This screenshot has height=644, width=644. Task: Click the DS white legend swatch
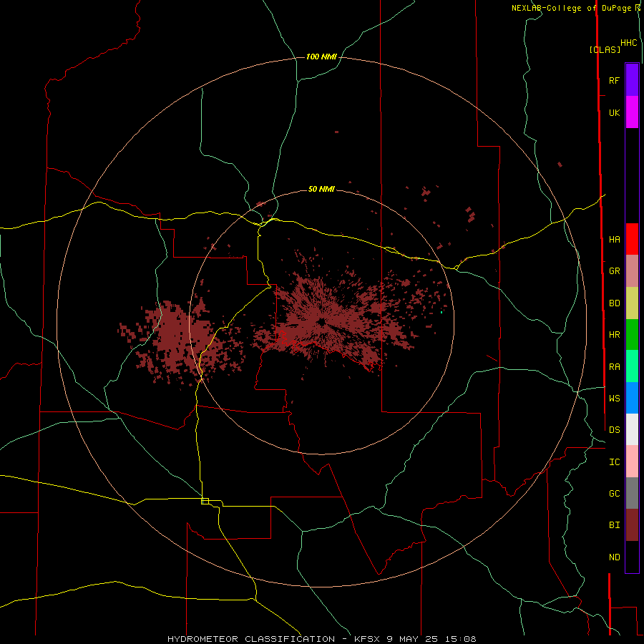pyautogui.click(x=632, y=429)
